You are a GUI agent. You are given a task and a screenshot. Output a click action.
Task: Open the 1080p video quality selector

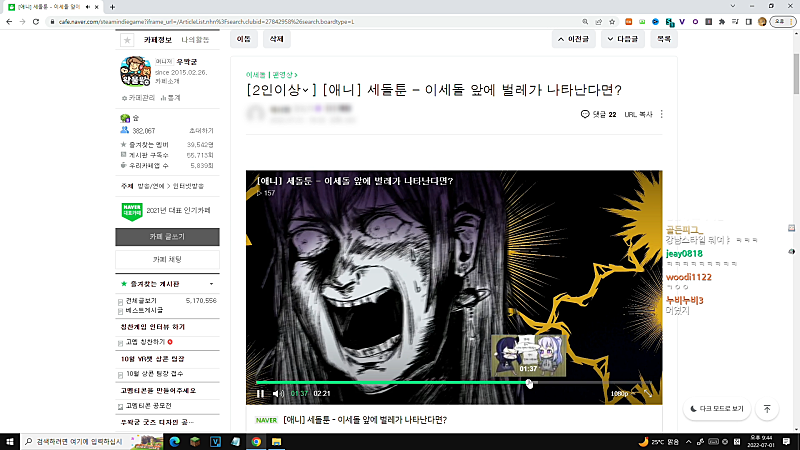619,393
